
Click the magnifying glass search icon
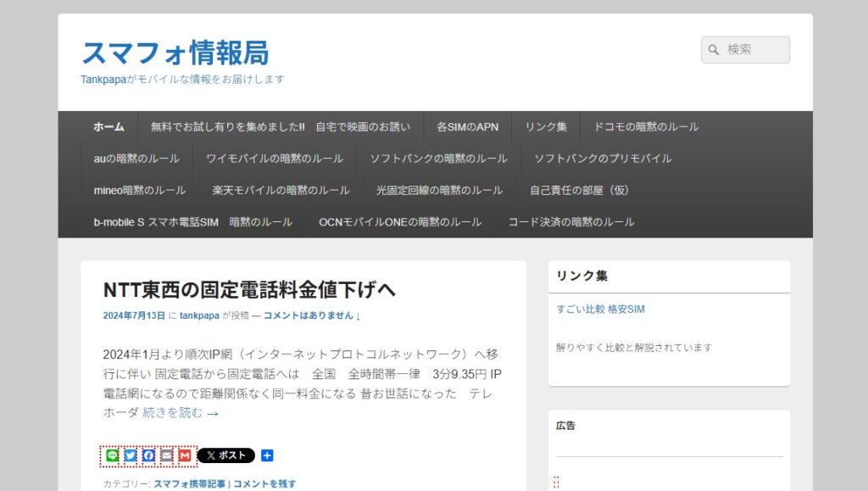tap(712, 49)
